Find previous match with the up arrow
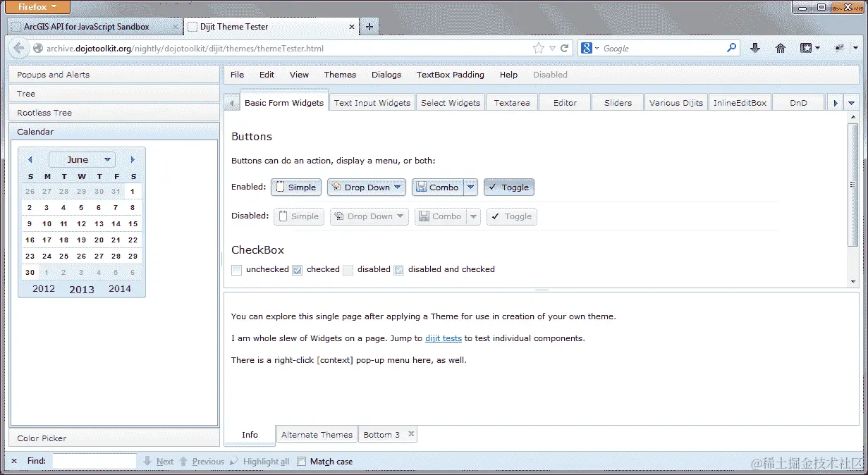 coord(183,461)
